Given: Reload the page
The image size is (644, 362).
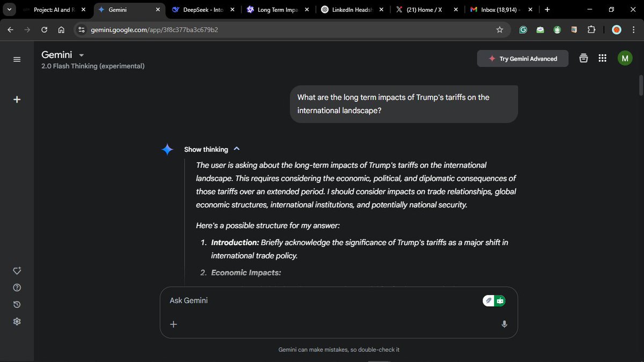Looking at the screenshot, I should (x=44, y=30).
